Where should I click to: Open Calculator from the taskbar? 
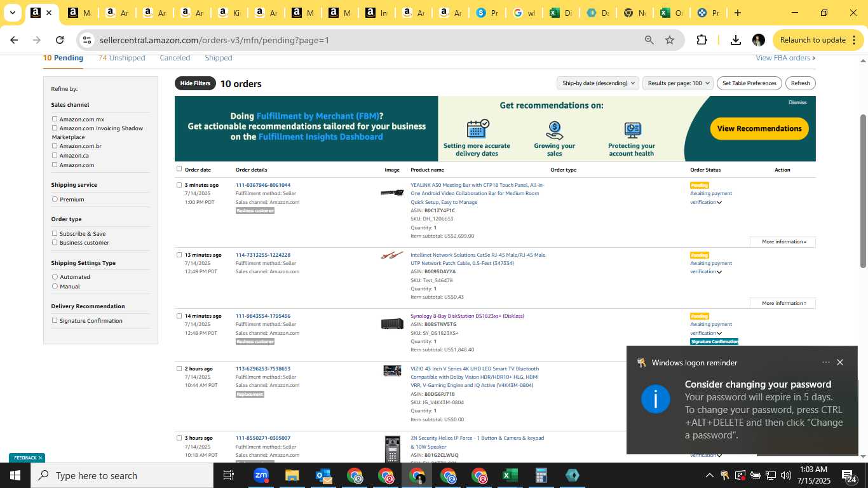click(x=541, y=475)
